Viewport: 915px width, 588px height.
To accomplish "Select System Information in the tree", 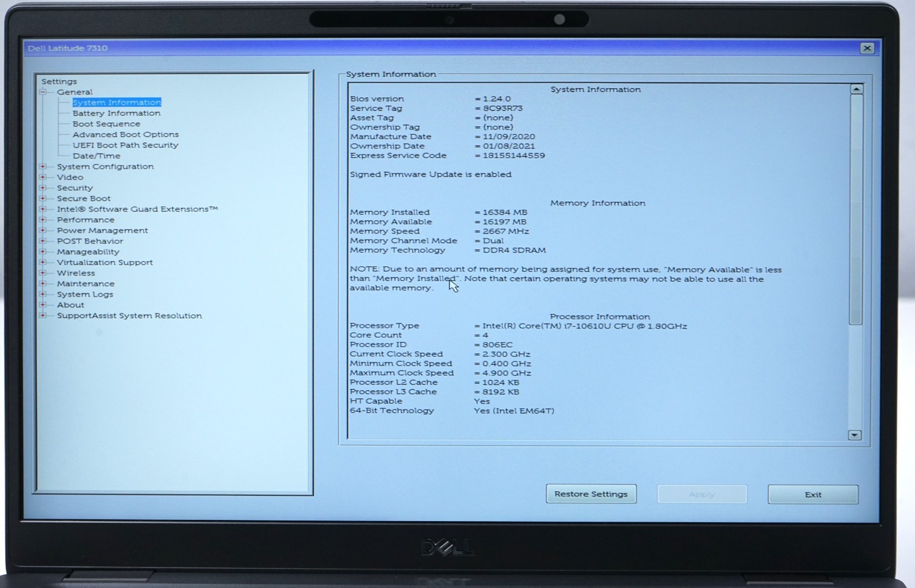I will 117,102.
